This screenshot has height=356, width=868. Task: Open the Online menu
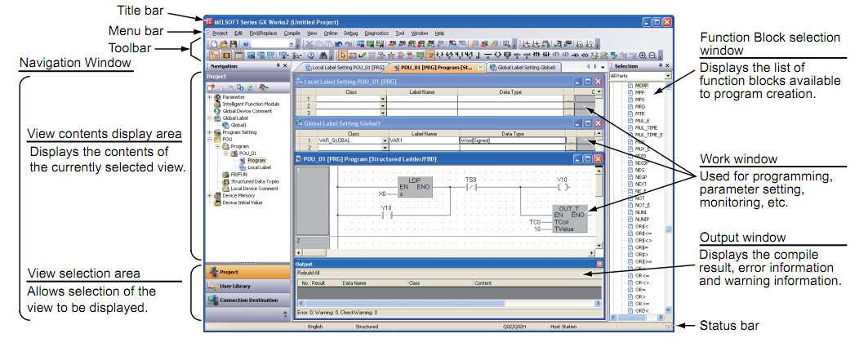[330, 33]
